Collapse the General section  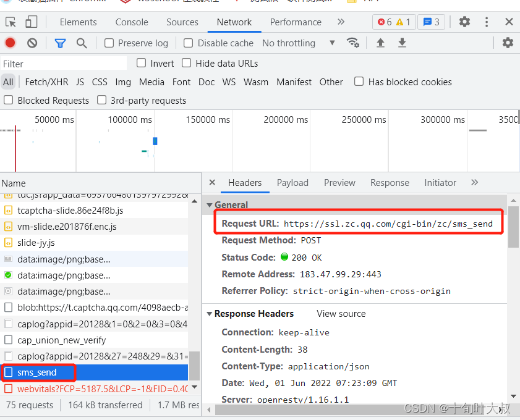[x=209, y=205]
